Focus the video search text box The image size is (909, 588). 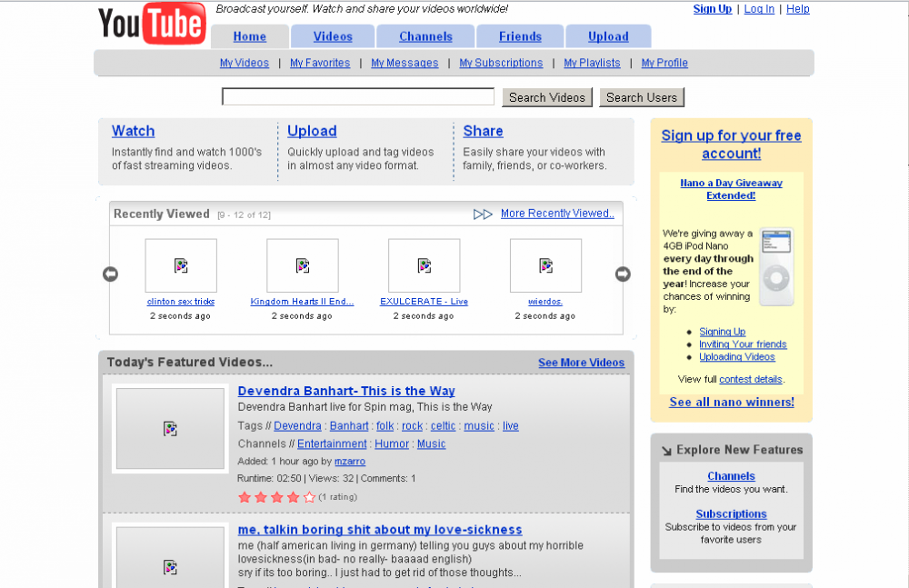tap(357, 97)
